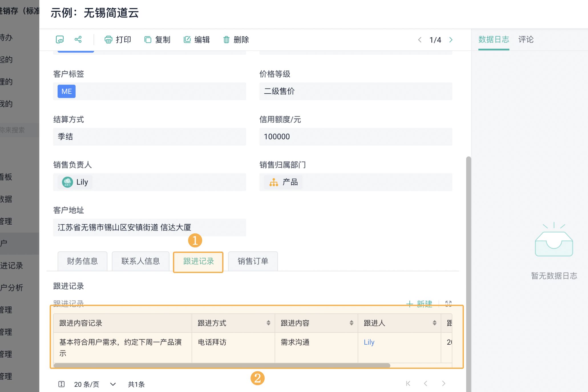Delete the record with 删除
The image size is (588, 392).
(x=236, y=40)
